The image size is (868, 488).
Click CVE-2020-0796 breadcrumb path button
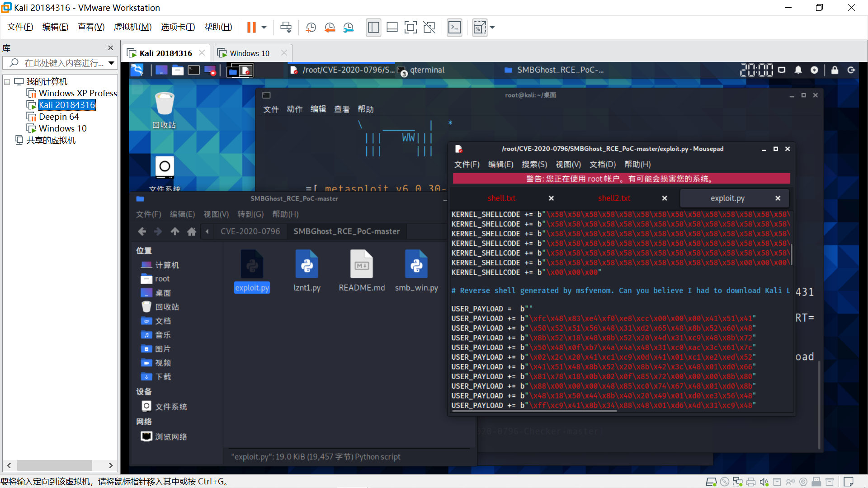point(250,231)
